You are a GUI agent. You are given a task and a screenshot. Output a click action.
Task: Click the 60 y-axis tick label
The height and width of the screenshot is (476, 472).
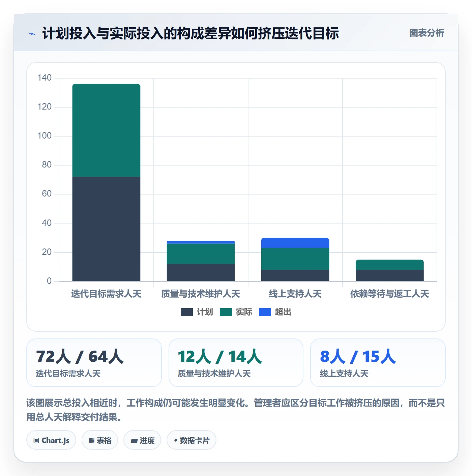click(x=47, y=194)
